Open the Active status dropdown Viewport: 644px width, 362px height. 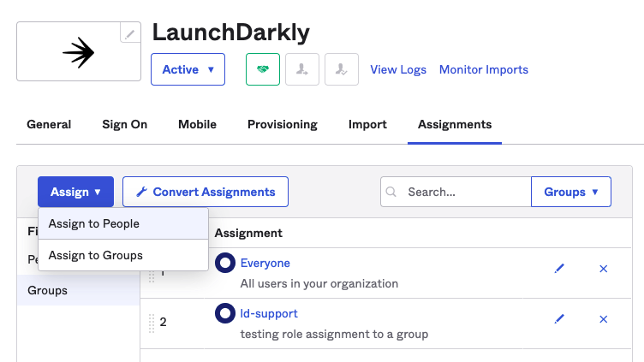(x=188, y=69)
